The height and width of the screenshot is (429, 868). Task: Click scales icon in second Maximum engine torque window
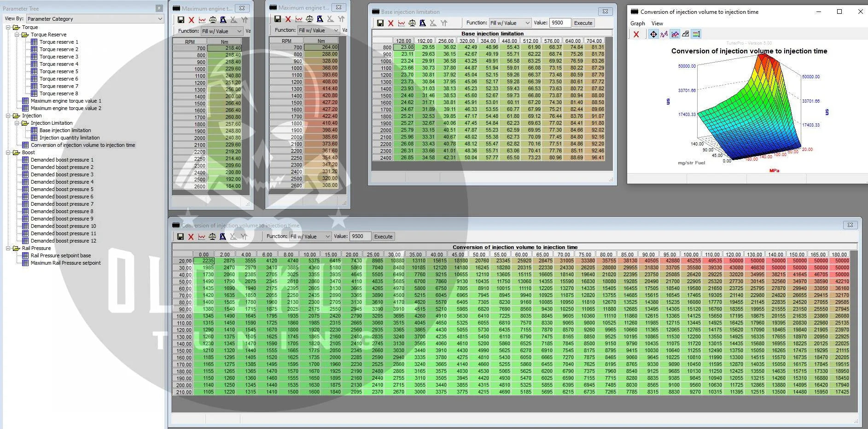tap(309, 19)
